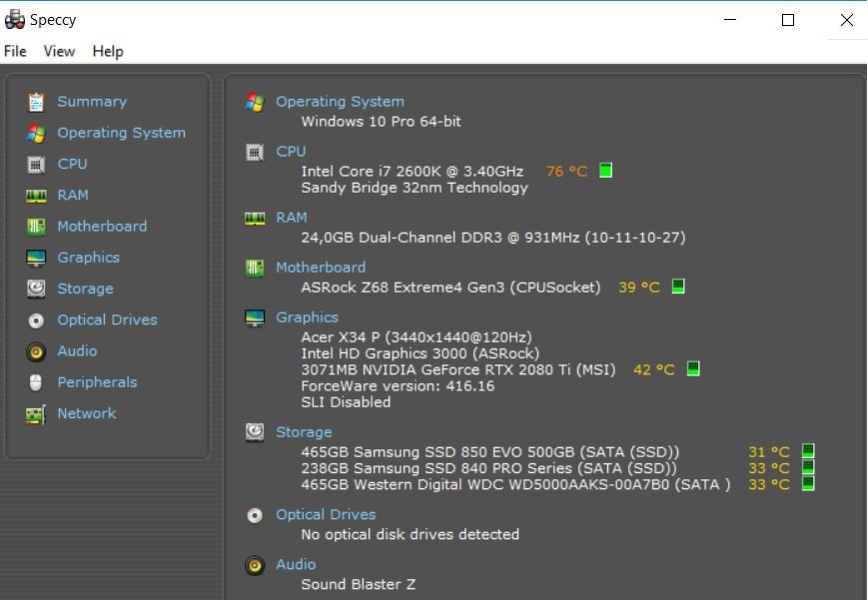Show Optical Drives from the sidebar
868x600 pixels.
tap(108, 319)
